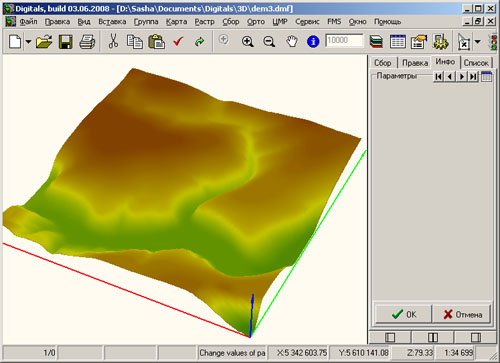Expand dropdown arrow beside the cursor tool
This screenshot has height=363, width=500.
tap(477, 42)
